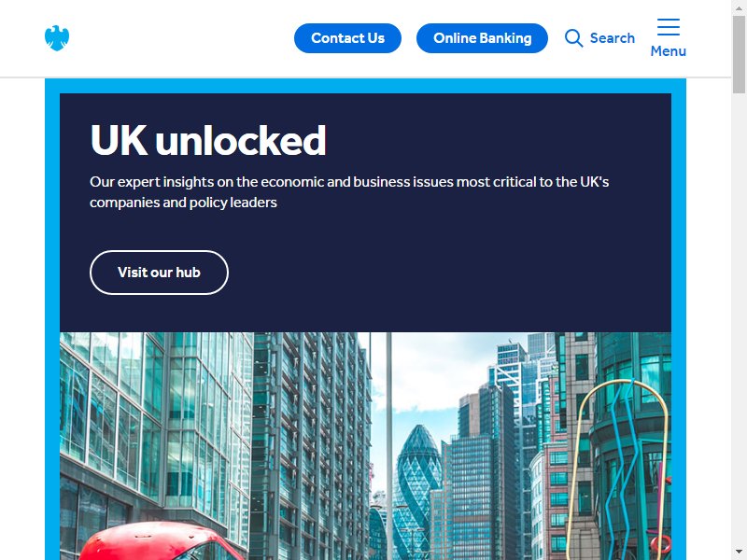Open the Menu label in header

(669, 51)
